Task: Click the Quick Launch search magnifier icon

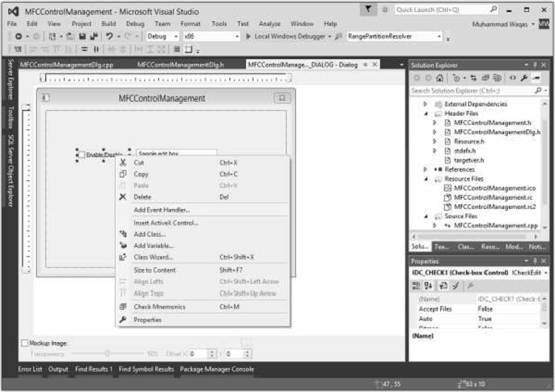Action: 493,9
